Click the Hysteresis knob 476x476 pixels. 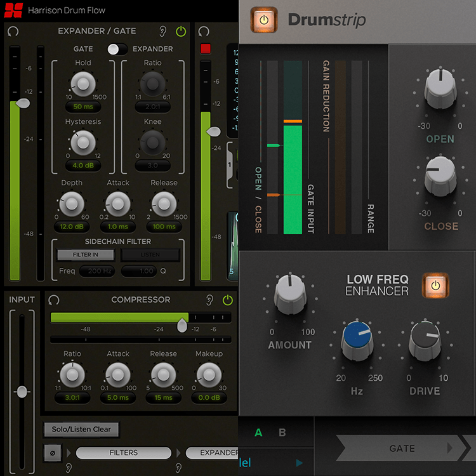[x=83, y=142]
